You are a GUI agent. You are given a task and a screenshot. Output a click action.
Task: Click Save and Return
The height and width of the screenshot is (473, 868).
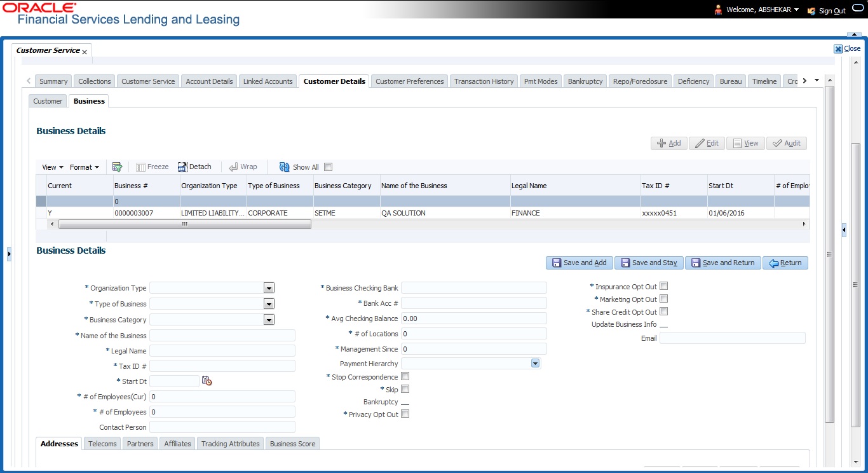click(722, 263)
